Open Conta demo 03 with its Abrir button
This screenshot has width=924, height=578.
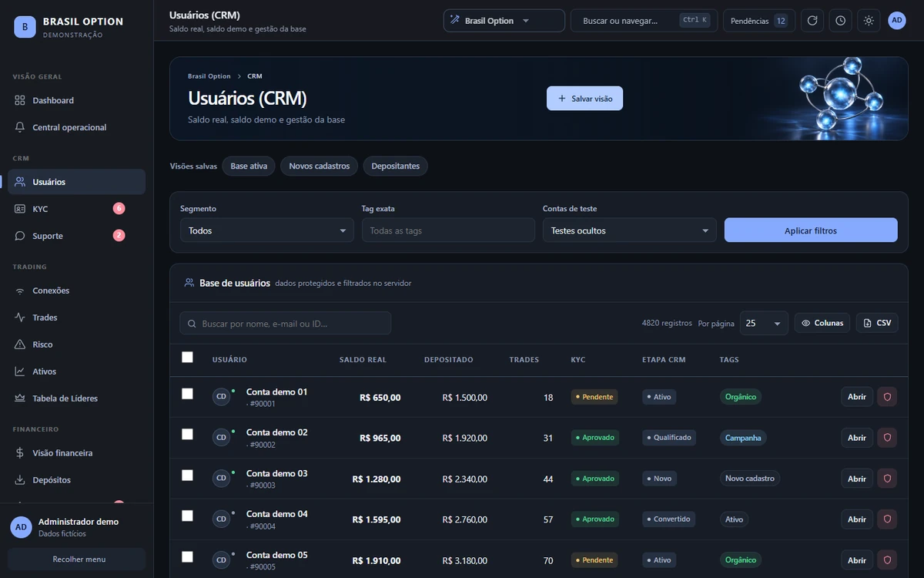click(857, 479)
